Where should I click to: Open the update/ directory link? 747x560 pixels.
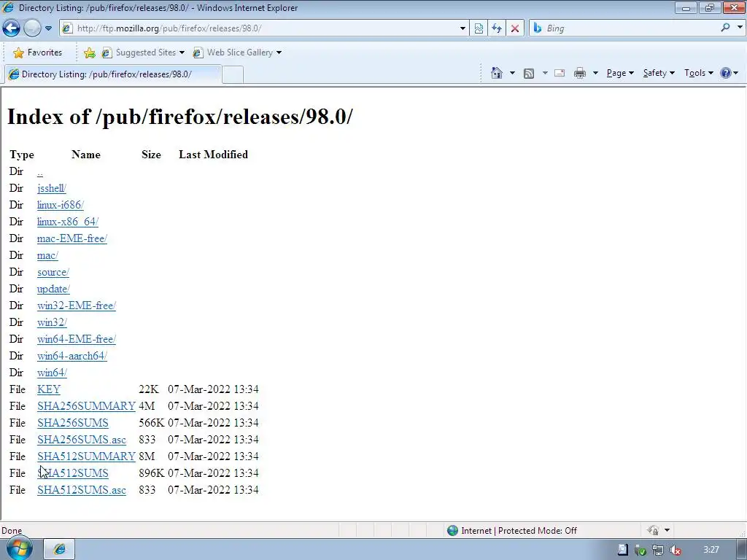tap(53, 289)
